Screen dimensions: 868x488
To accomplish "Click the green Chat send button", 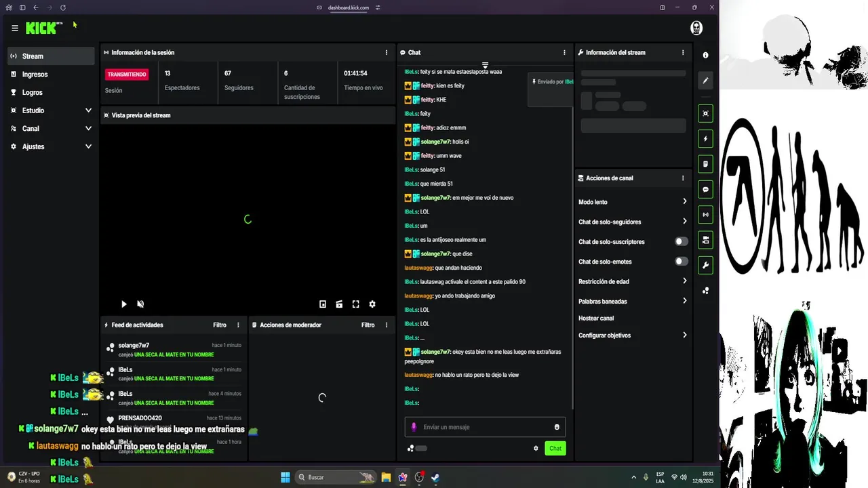I will [x=555, y=448].
